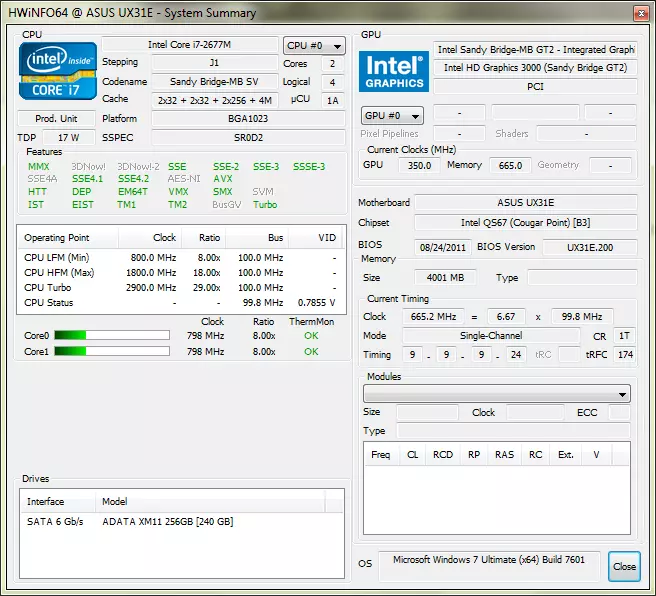Click the Single-Channel mode field
The width and height of the screenshot is (656, 596).
(491, 335)
